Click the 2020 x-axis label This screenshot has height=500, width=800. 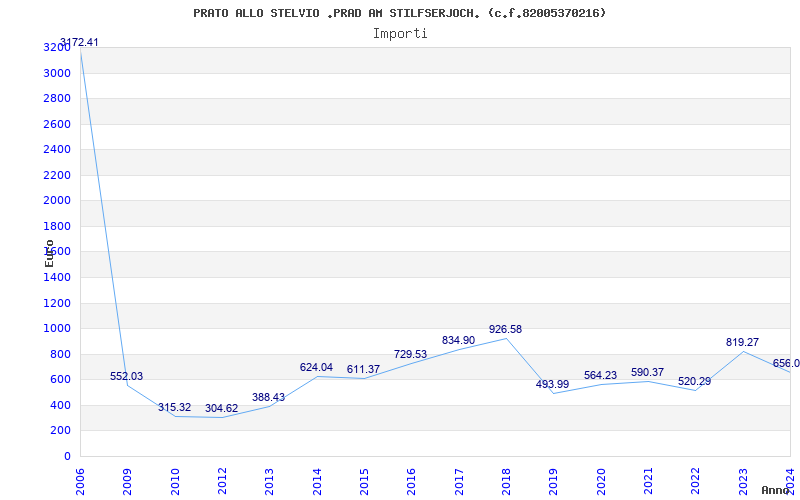(x=601, y=482)
